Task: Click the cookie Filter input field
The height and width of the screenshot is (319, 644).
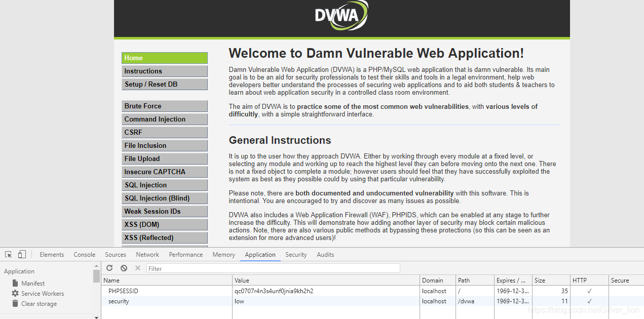Action: 273,268
